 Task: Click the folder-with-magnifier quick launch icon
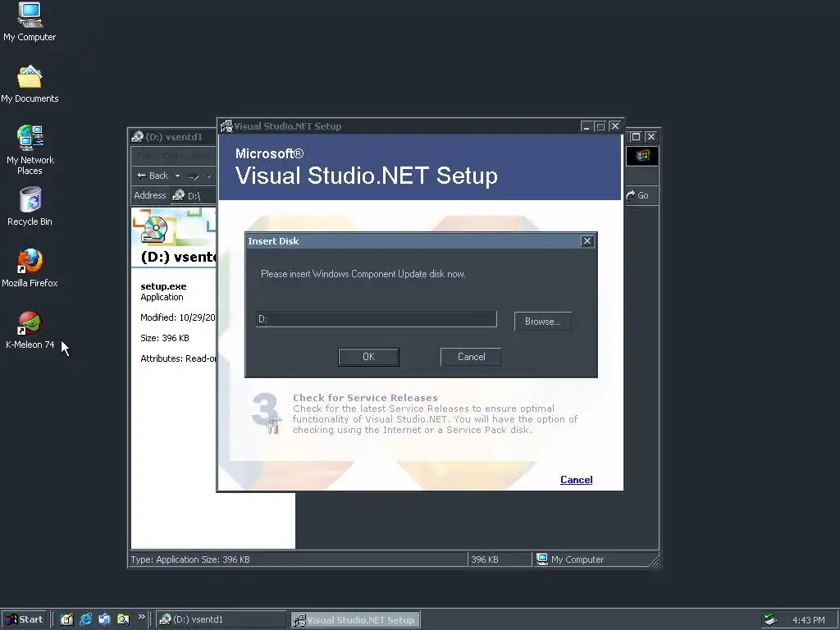[123, 619]
